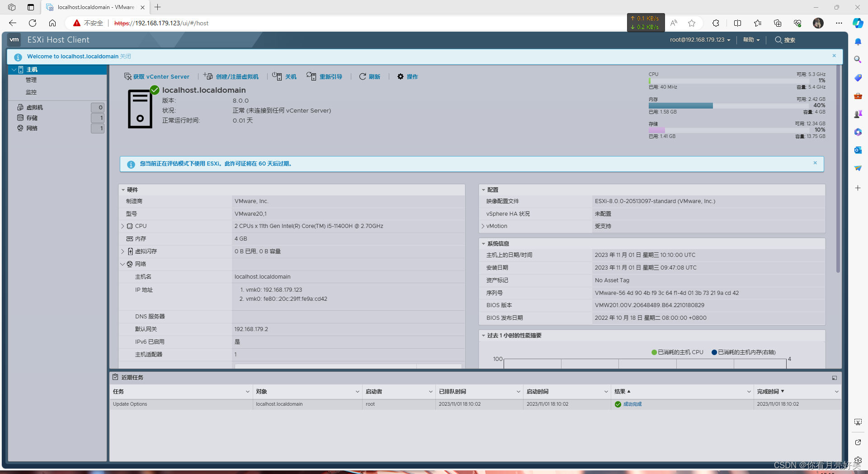Expand the vMotion row
The image size is (868, 474).
[x=483, y=226]
